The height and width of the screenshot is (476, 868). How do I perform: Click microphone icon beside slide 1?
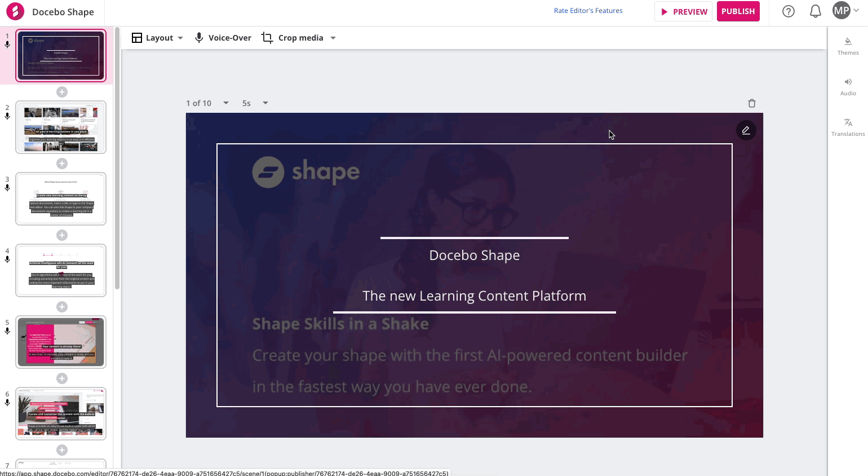(x=7, y=45)
